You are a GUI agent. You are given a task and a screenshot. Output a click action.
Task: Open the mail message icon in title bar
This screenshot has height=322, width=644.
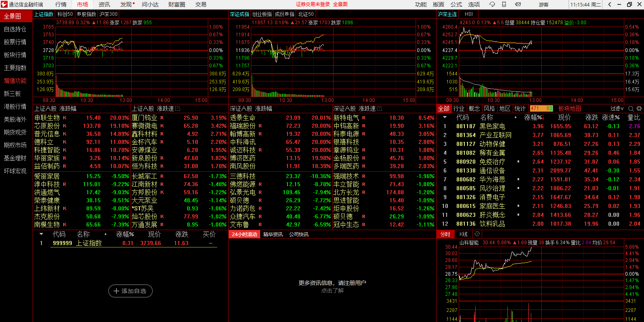518,4
